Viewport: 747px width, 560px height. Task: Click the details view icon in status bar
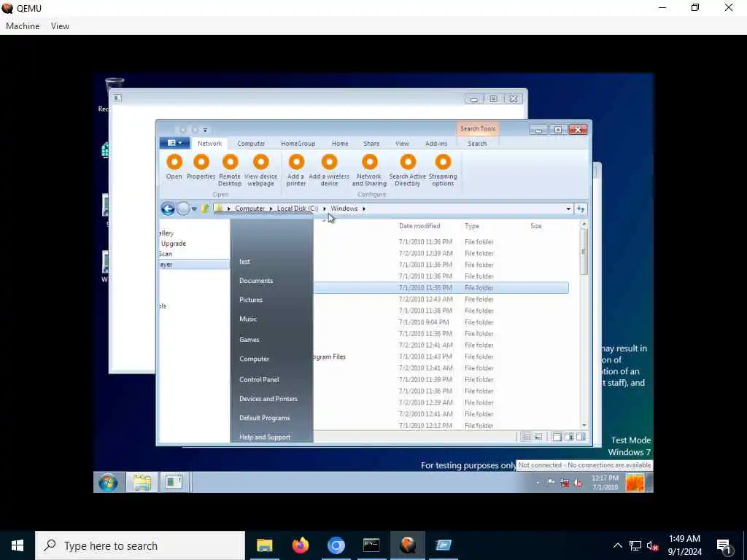[526, 437]
